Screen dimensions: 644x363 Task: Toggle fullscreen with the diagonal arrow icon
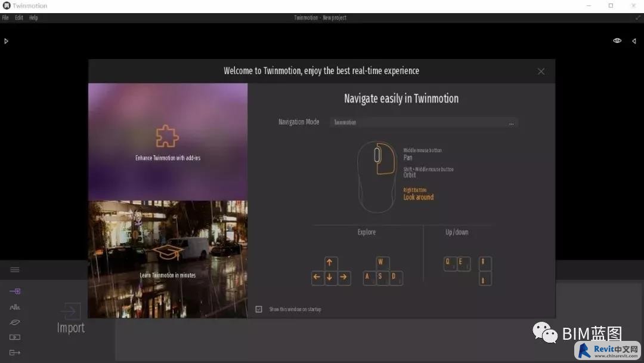[x=638, y=18]
